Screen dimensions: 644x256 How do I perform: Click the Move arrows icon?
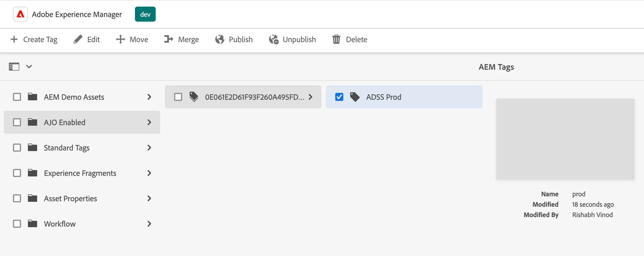[x=120, y=39]
